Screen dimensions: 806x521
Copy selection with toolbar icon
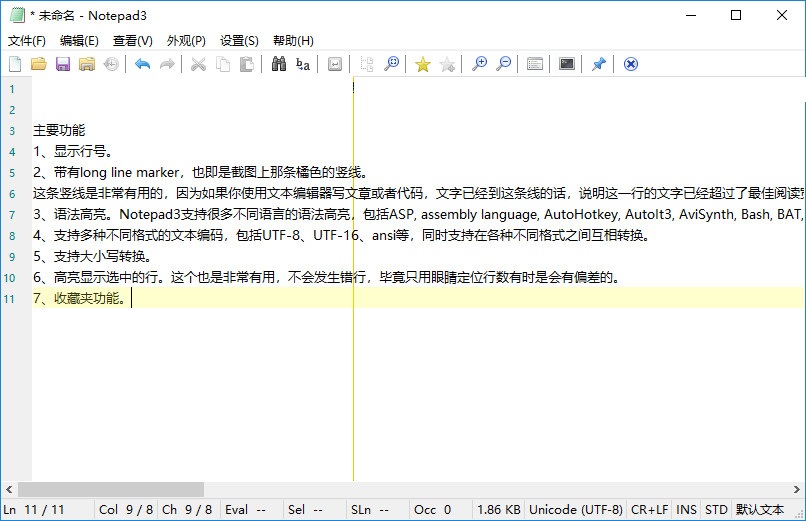click(223, 64)
